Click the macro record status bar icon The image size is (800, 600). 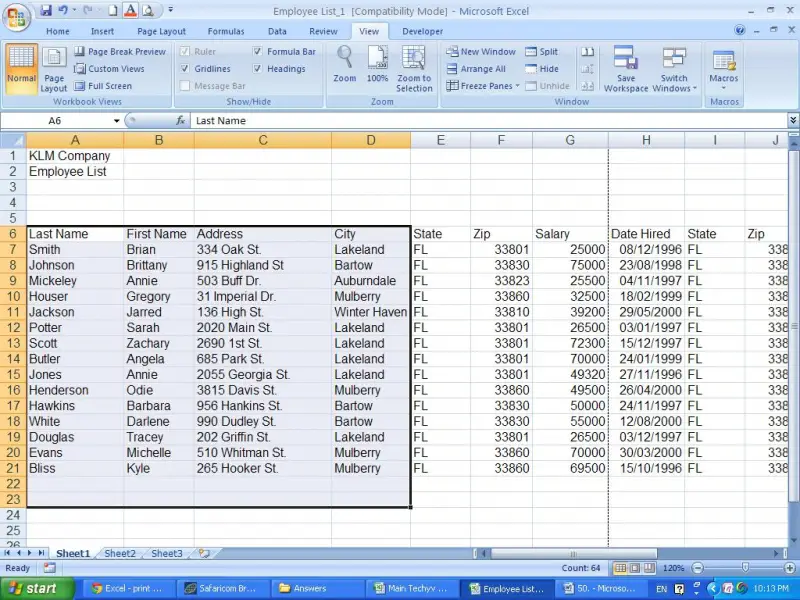point(49,567)
